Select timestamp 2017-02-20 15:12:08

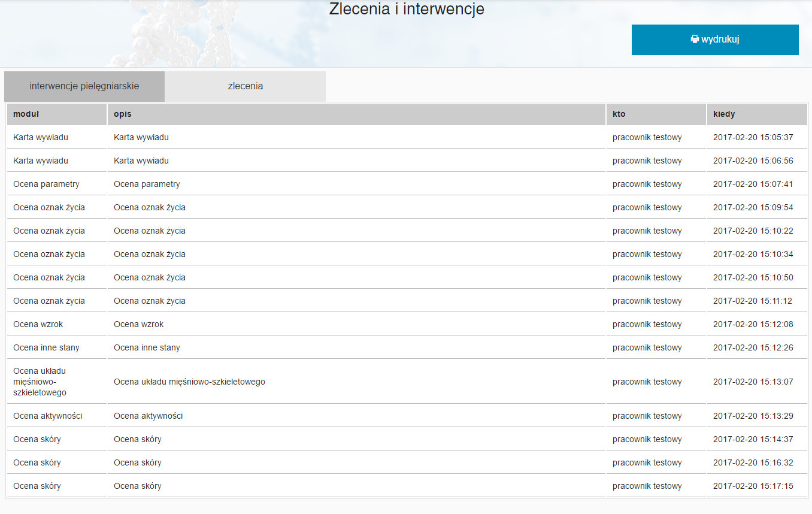[x=753, y=324]
